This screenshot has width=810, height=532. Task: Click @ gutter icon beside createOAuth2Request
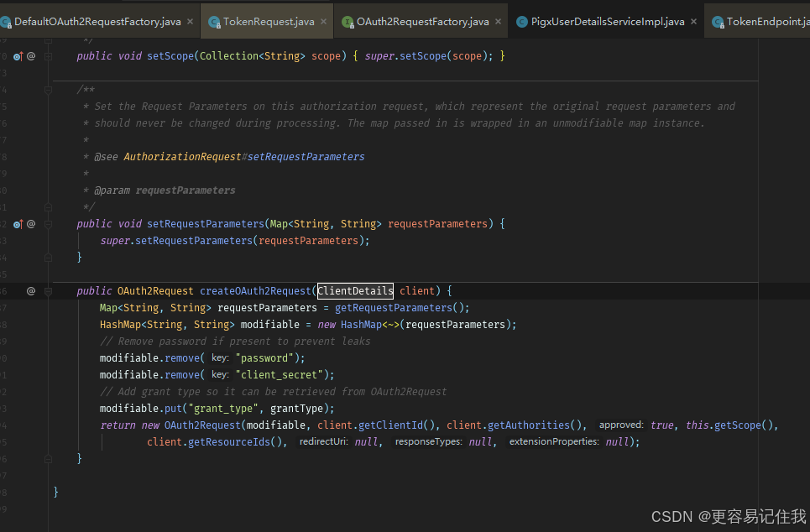point(31,291)
